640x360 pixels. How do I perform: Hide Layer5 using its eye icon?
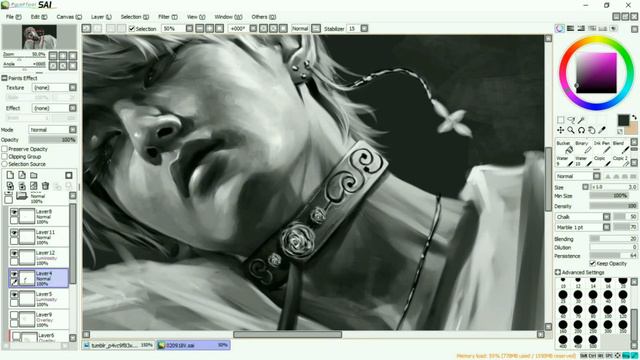(14, 294)
